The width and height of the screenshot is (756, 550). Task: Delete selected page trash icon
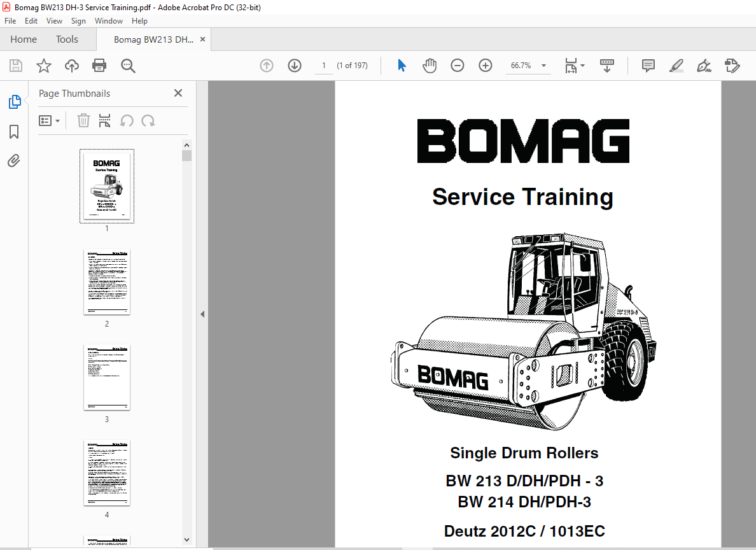coord(83,120)
